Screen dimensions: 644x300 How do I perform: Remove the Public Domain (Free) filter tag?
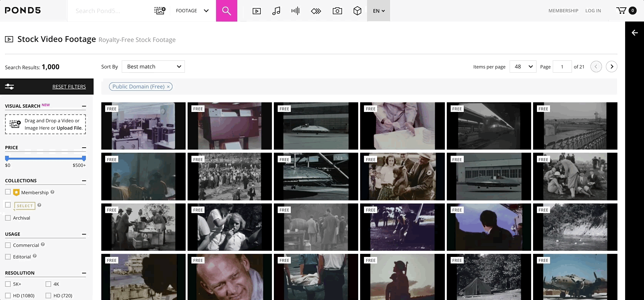click(168, 87)
